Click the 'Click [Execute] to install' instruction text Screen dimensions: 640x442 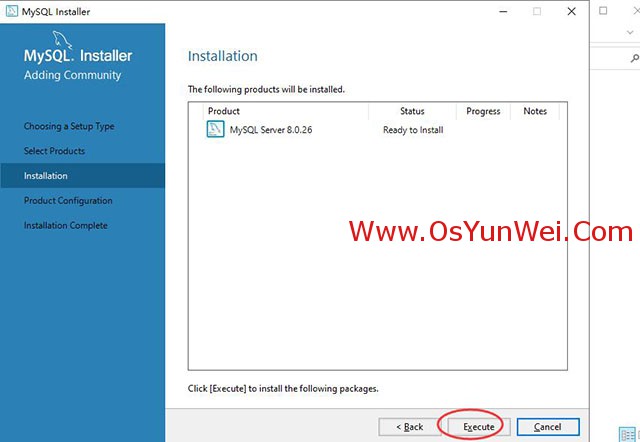coord(283,389)
